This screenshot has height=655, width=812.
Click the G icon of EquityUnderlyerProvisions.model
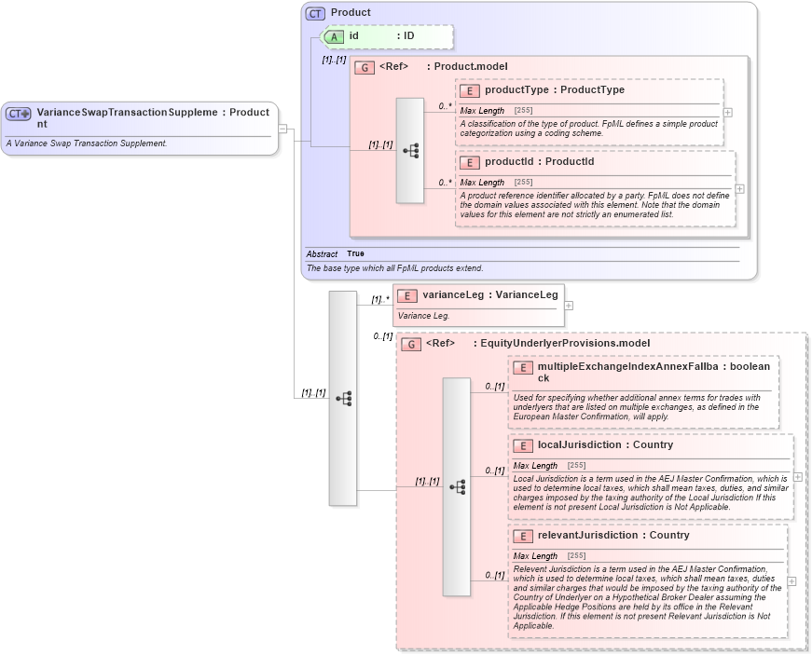pos(411,345)
